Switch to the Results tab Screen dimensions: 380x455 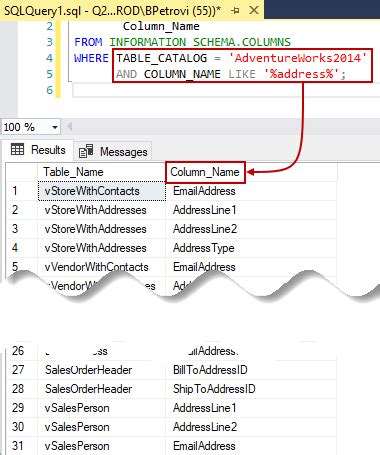tap(38, 150)
